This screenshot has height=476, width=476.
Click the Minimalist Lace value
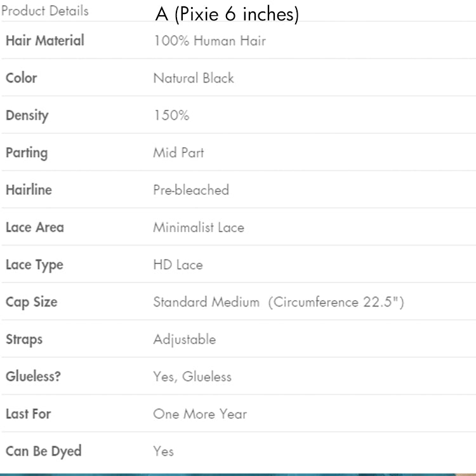(199, 227)
